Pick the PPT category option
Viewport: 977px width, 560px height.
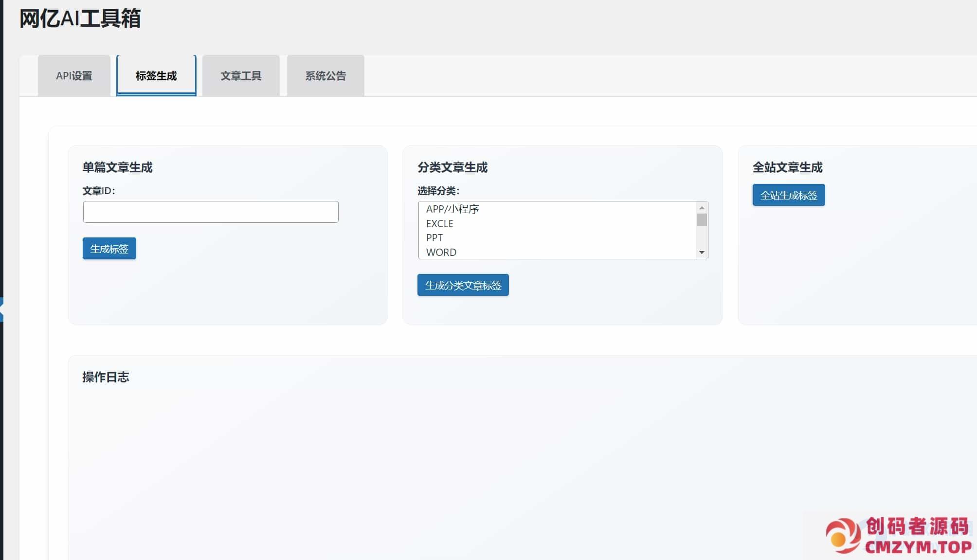pos(434,238)
